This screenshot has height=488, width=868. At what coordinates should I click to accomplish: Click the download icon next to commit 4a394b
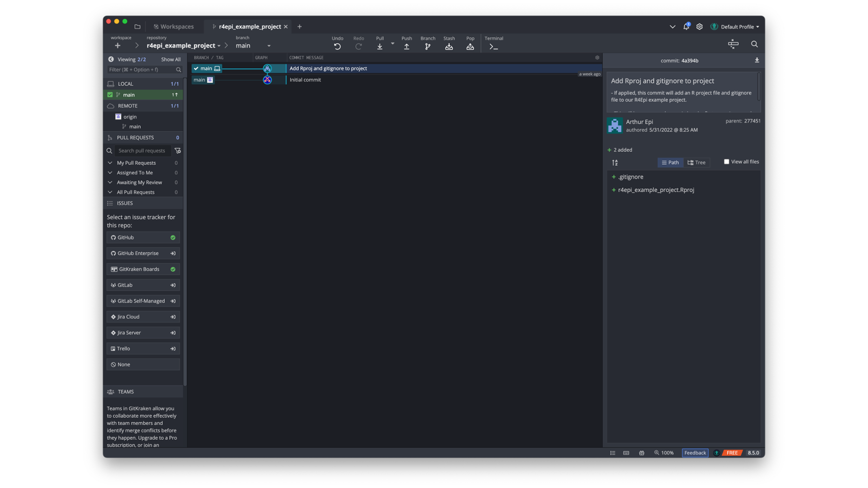757,60
